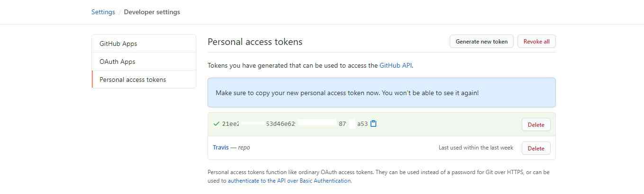Go back to Settings via breadcrumb

[x=103, y=12]
